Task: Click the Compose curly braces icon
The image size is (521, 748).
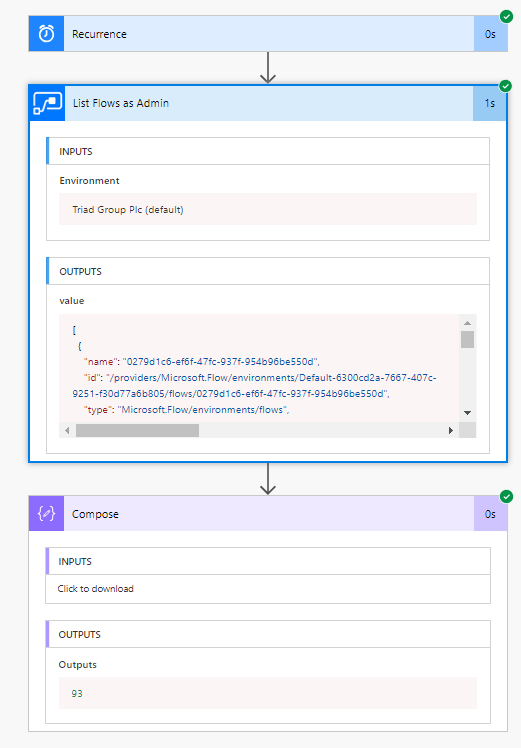Action: pyautogui.click(x=46, y=514)
